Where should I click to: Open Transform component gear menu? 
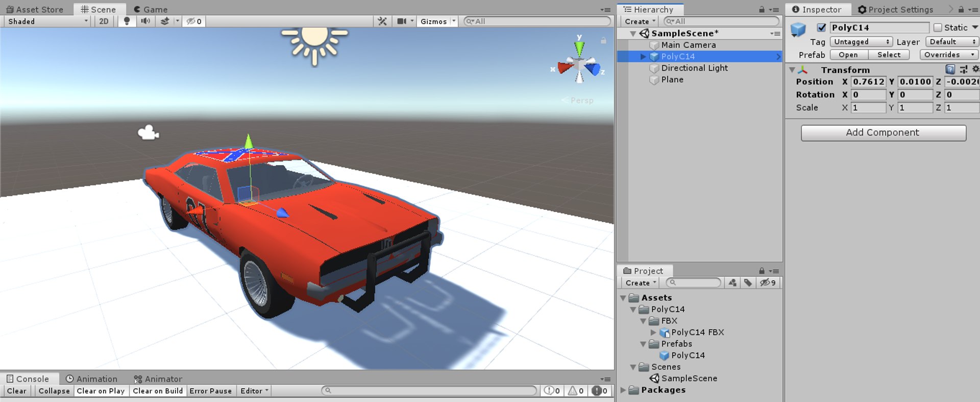click(975, 69)
